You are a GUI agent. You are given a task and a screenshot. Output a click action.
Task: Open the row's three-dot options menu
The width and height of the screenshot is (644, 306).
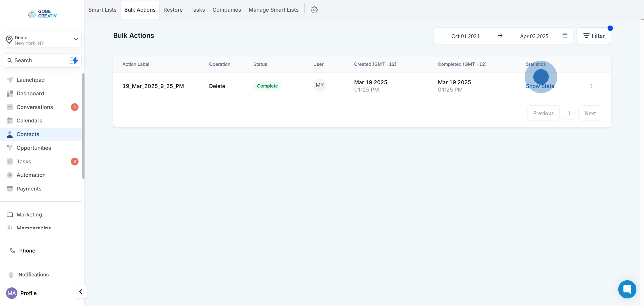tap(591, 86)
